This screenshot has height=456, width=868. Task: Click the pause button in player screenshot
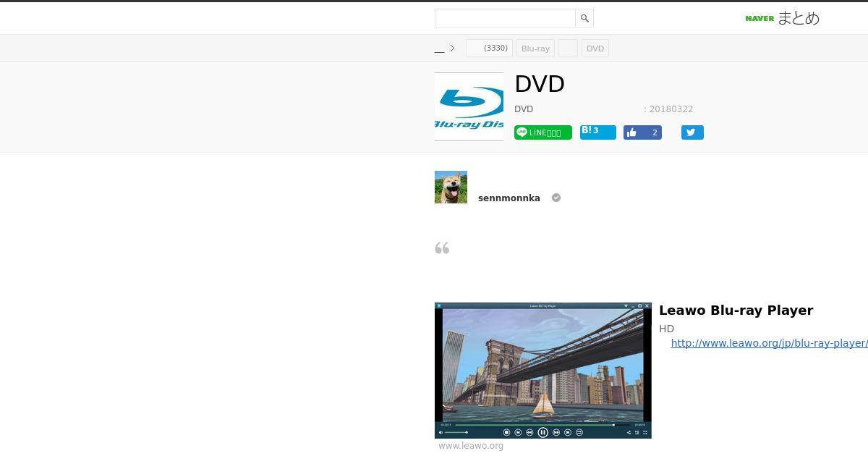(x=542, y=432)
